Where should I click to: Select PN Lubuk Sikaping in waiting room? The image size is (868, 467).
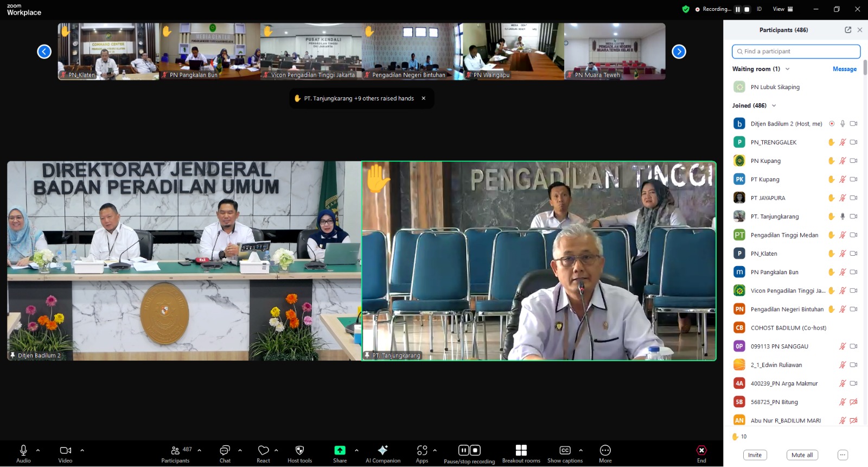coord(795,87)
